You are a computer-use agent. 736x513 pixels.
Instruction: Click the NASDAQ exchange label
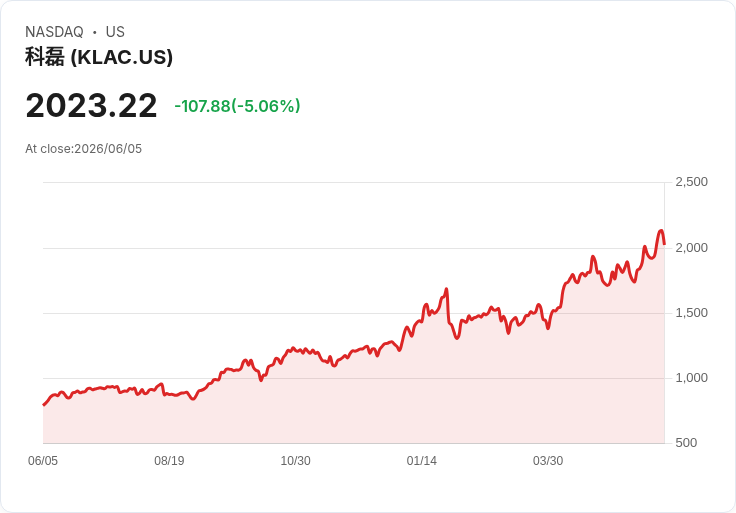tap(54, 32)
